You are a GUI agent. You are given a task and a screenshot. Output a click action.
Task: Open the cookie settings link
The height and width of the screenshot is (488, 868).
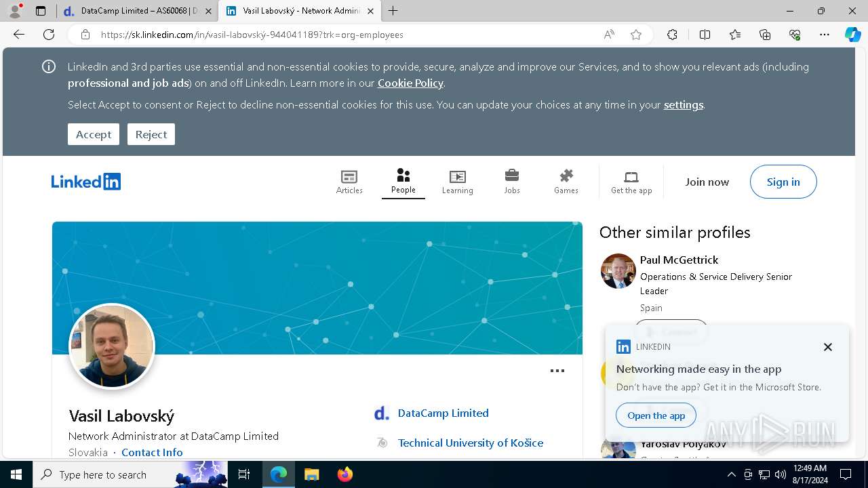coord(683,104)
